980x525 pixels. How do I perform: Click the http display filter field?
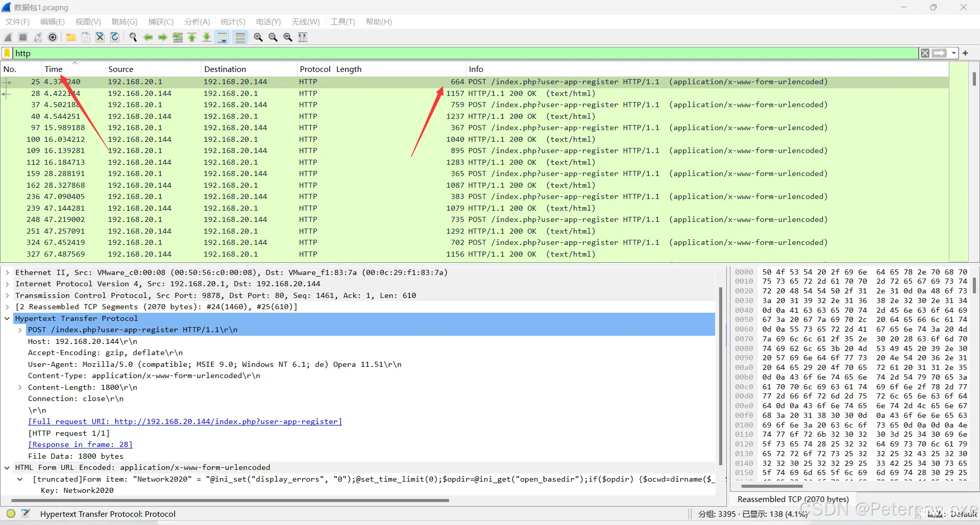point(465,53)
